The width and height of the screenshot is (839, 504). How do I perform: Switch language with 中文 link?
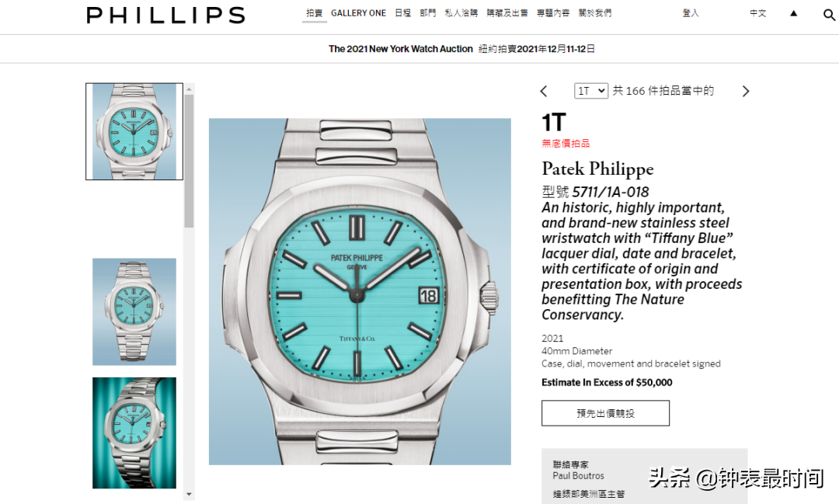click(x=757, y=13)
